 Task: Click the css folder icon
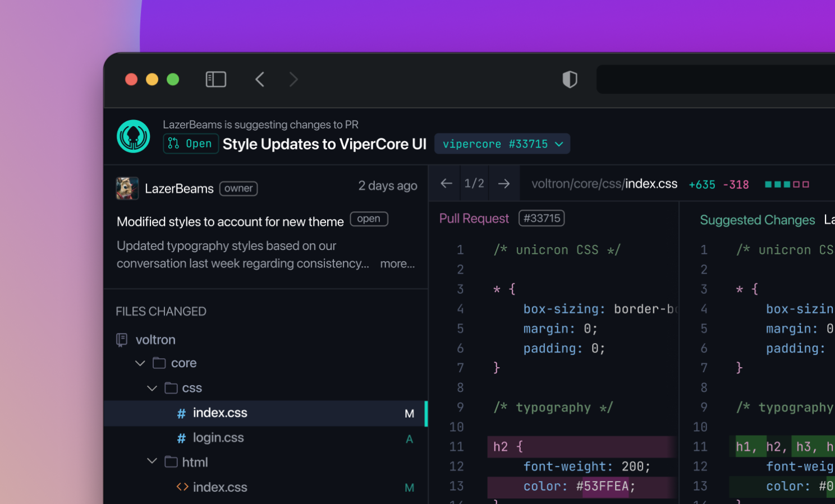click(x=171, y=388)
